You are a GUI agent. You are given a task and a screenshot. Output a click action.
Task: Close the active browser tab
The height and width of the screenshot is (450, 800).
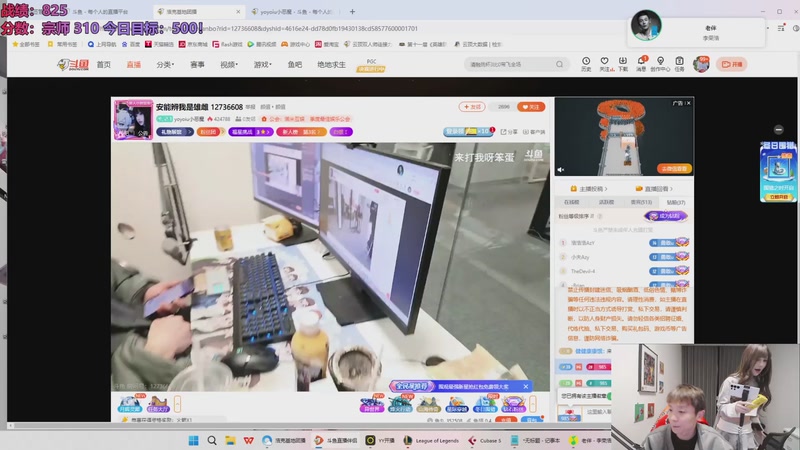point(238,11)
